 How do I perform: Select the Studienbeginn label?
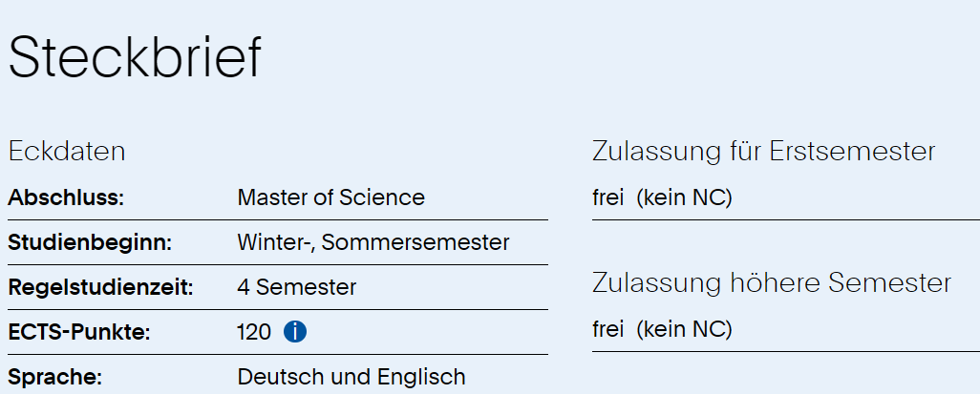coord(90,242)
